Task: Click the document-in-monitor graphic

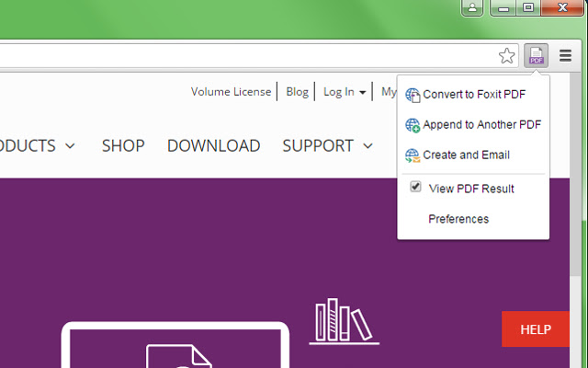Action: pos(175,344)
